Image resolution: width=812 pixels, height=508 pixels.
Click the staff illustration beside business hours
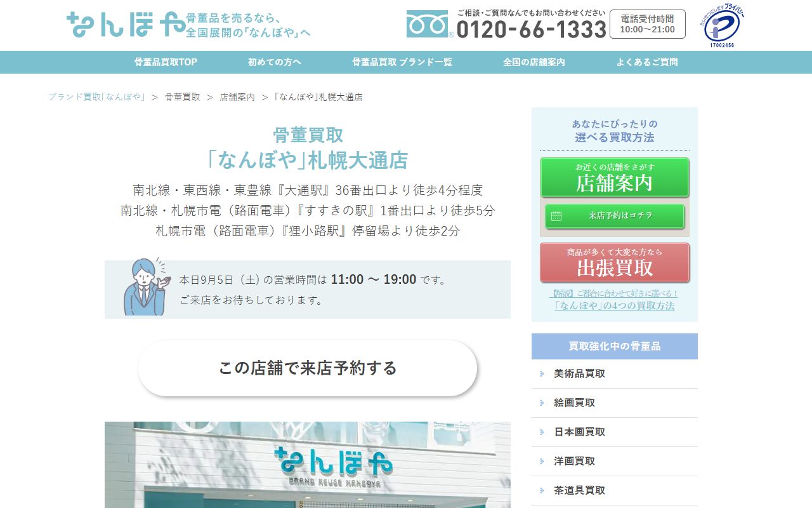point(146,286)
